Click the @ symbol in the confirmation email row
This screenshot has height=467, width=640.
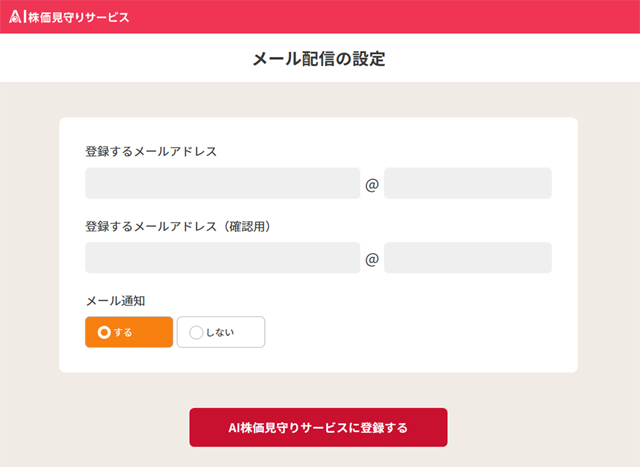click(372, 259)
